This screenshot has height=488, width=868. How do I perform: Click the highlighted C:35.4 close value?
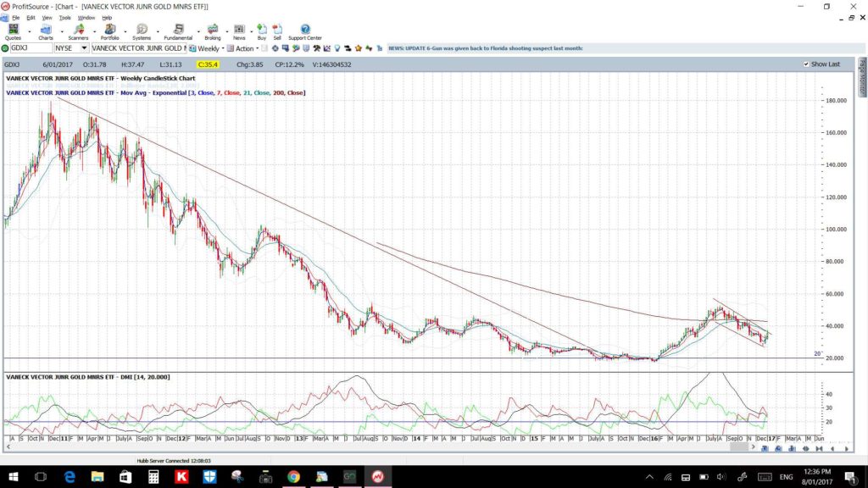208,64
